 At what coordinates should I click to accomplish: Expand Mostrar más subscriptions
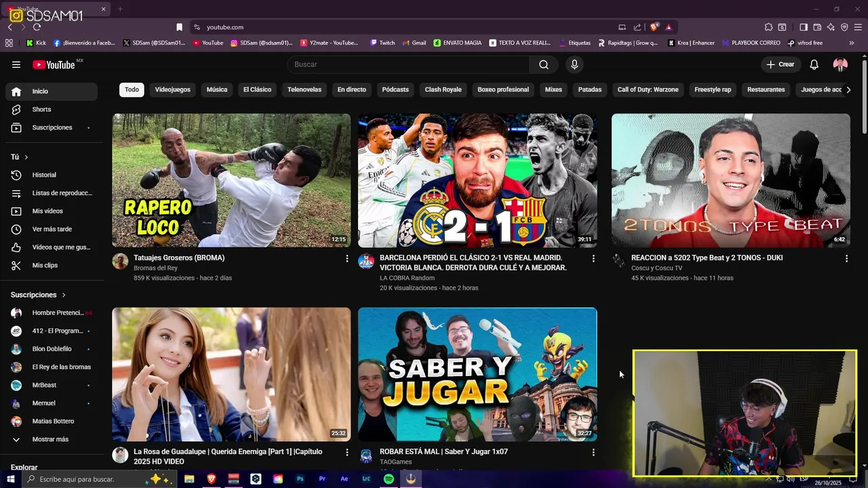coord(52,439)
